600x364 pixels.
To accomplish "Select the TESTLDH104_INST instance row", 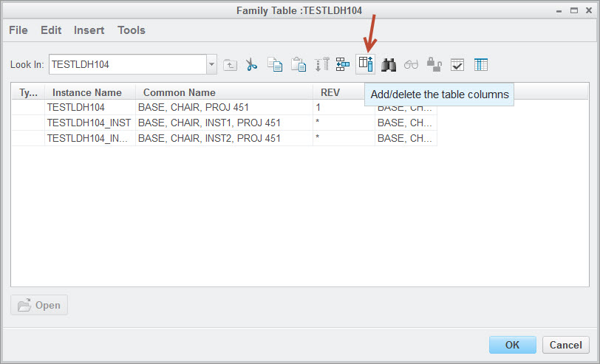I will (x=89, y=123).
